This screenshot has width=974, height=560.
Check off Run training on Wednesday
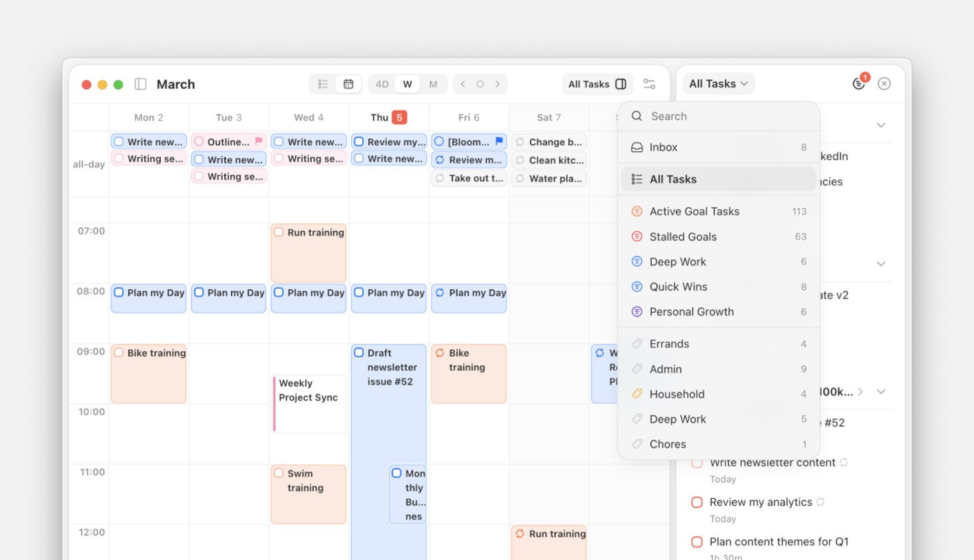(279, 232)
